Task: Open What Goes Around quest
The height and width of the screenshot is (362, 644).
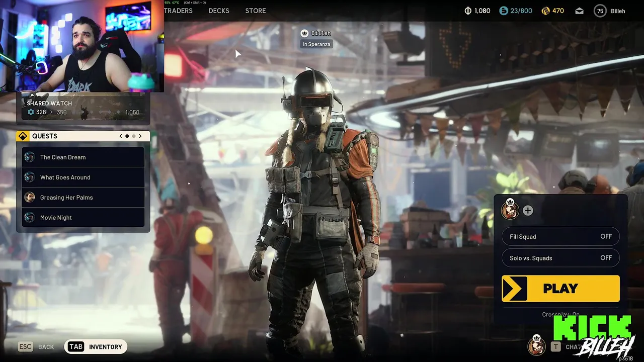Action: pyautogui.click(x=83, y=177)
